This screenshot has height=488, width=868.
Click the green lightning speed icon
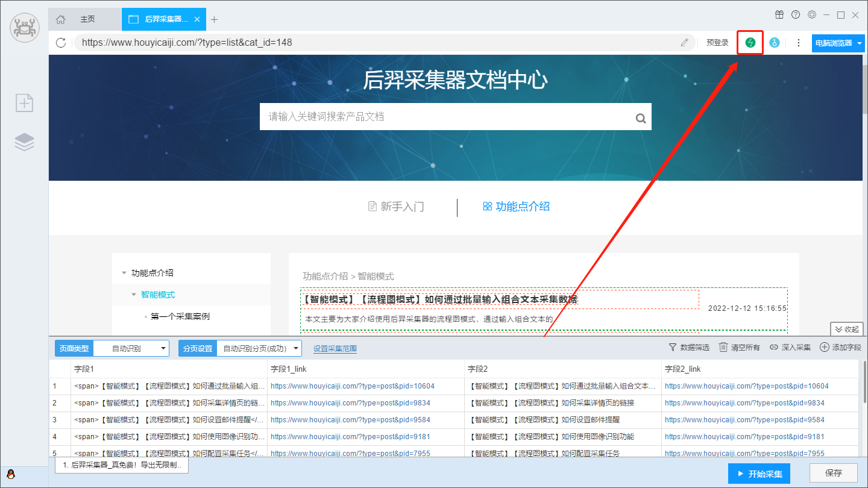750,43
